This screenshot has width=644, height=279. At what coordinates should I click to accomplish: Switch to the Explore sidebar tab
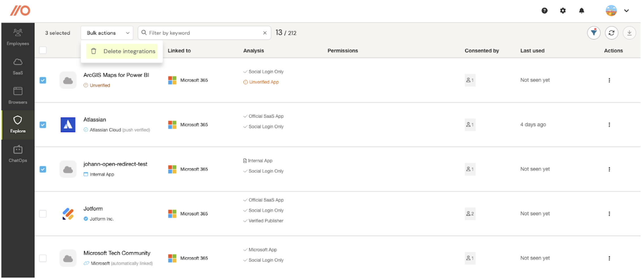pyautogui.click(x=18, y=124)
